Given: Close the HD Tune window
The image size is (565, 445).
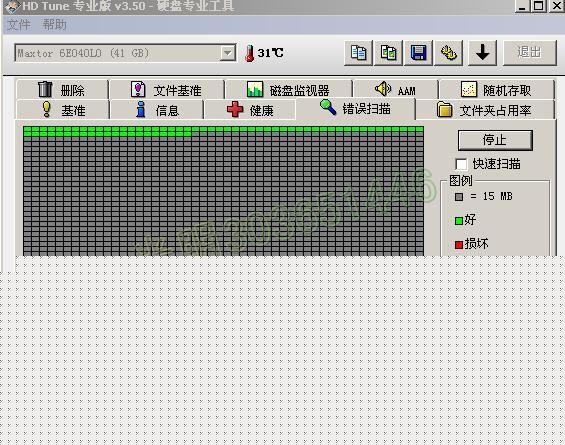Looking at the screenshot, I should (556, 6).
